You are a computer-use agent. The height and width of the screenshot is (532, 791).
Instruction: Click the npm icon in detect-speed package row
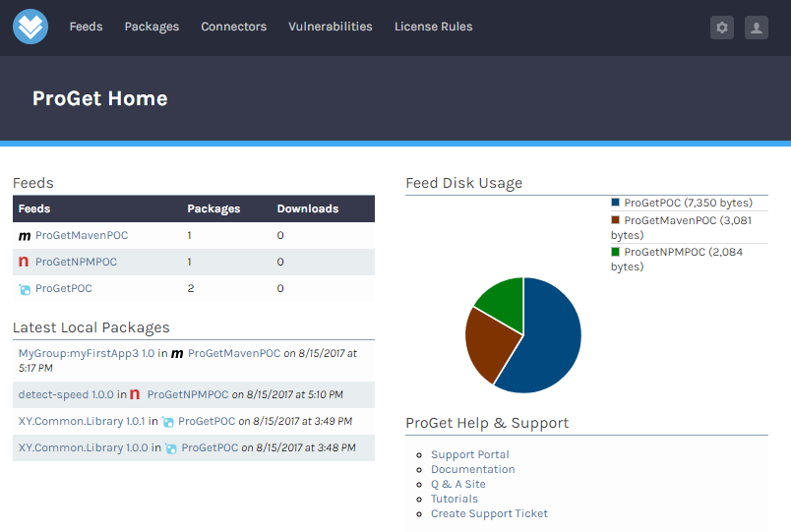pos(135,395)
